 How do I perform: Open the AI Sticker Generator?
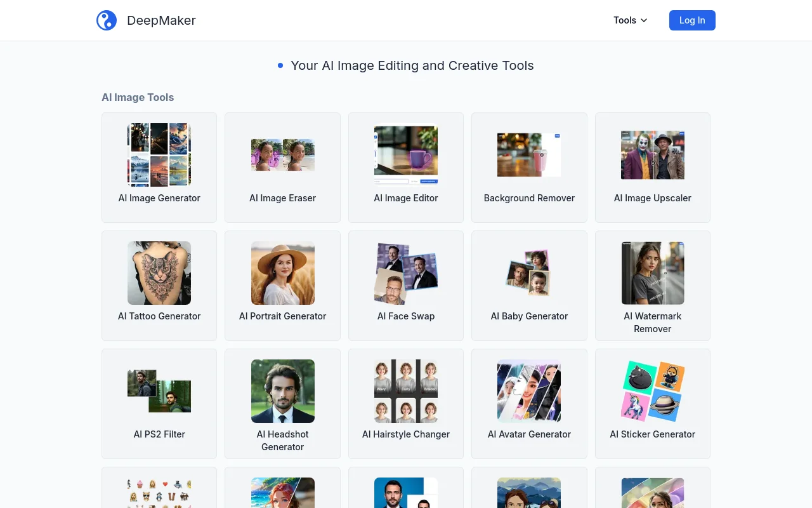pos(652,404)
